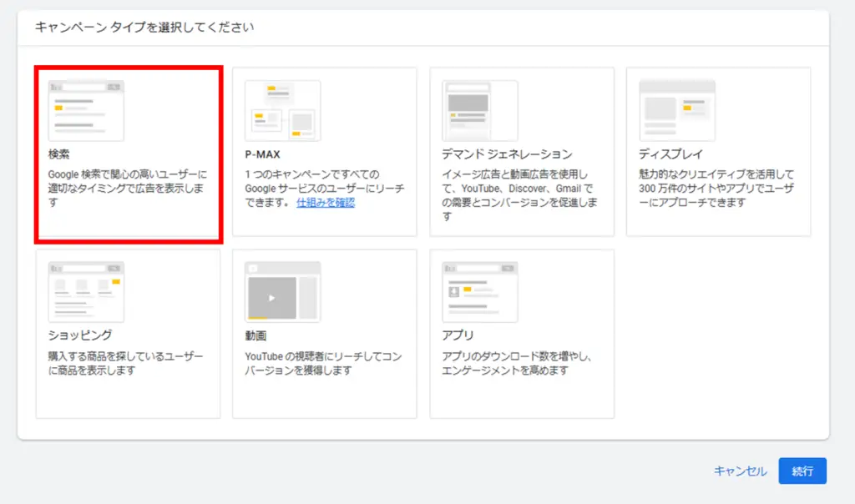The width and height of the screenshot is (855, 504).
Task: Pick the アプリ campaign type title
Action: point(458,335)
